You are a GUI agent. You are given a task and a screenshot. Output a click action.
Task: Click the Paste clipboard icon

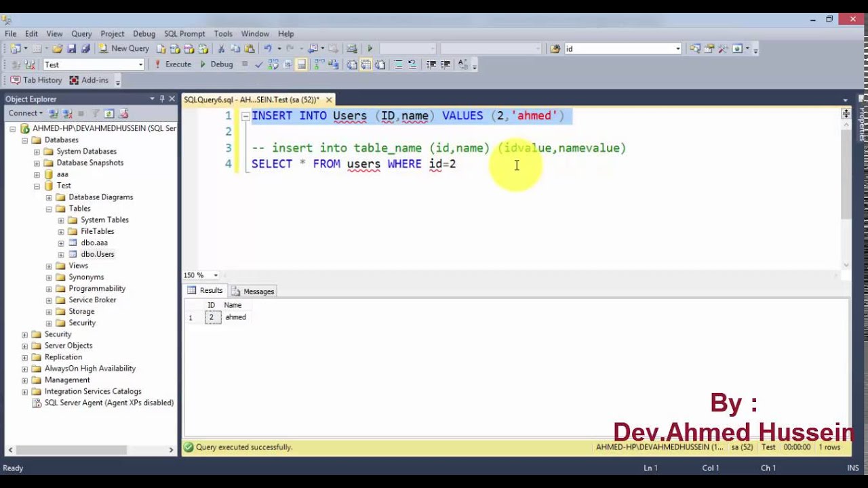(x=250, y=49)
